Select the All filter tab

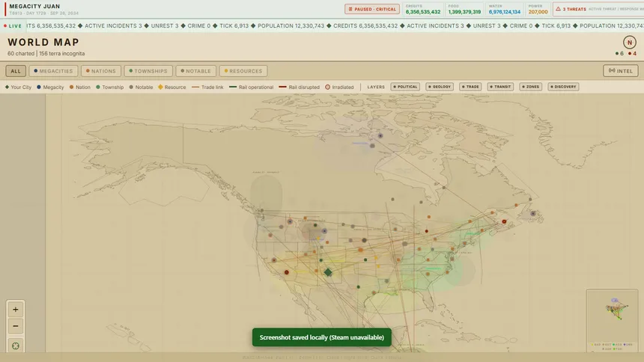coord(16,71)
